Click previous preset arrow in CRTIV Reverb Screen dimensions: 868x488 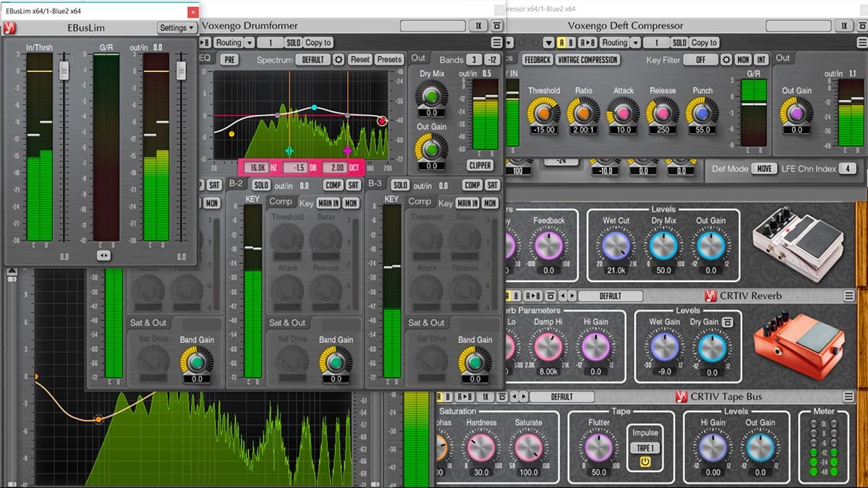(563, 296)
